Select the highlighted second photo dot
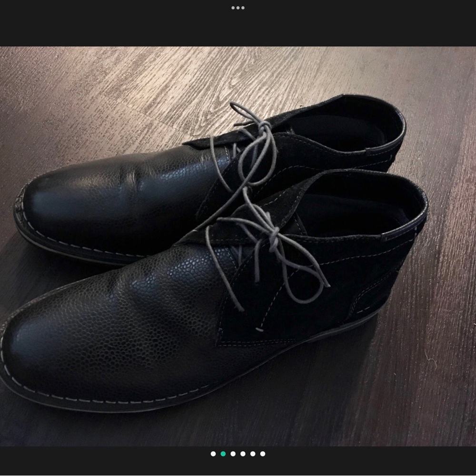The height and width of the screenshot is (476, 476). click(223, 454)
